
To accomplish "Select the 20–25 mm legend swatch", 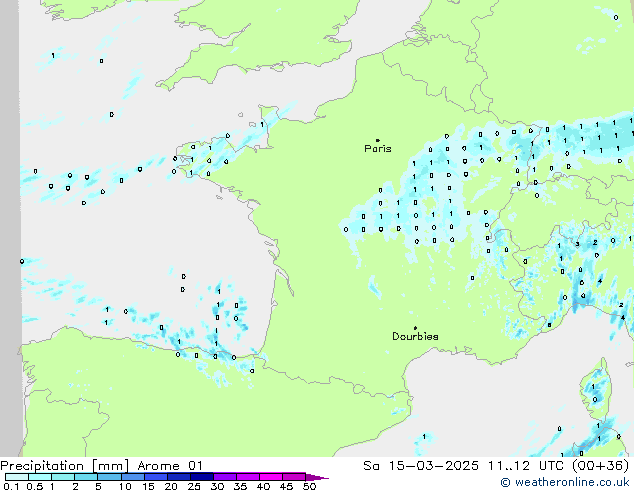I will coord(178,477).
